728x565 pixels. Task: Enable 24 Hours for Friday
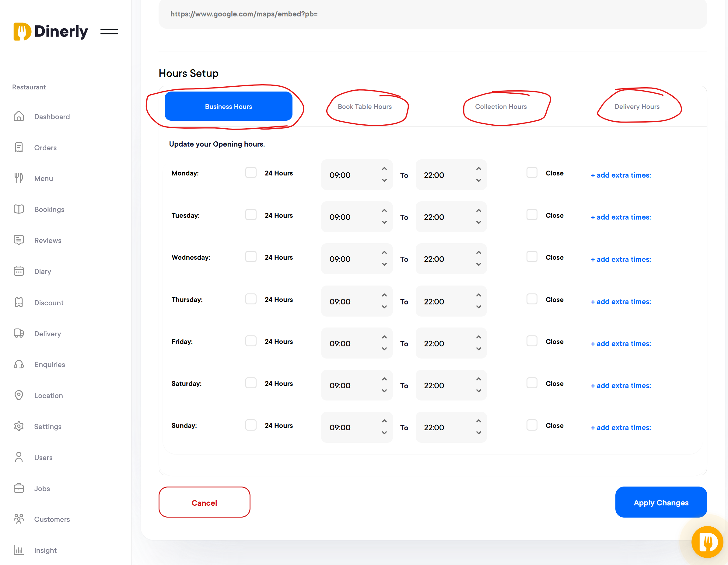tap(251, 341)
